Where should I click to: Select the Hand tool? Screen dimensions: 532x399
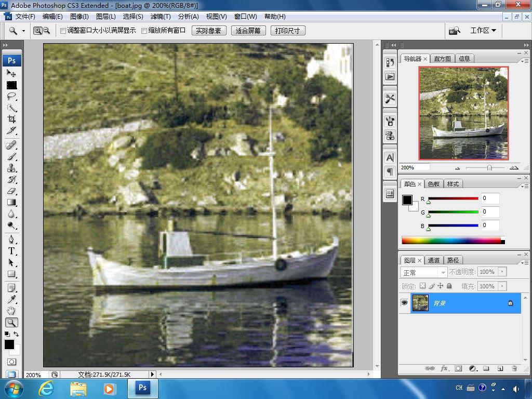coord(11,311)
